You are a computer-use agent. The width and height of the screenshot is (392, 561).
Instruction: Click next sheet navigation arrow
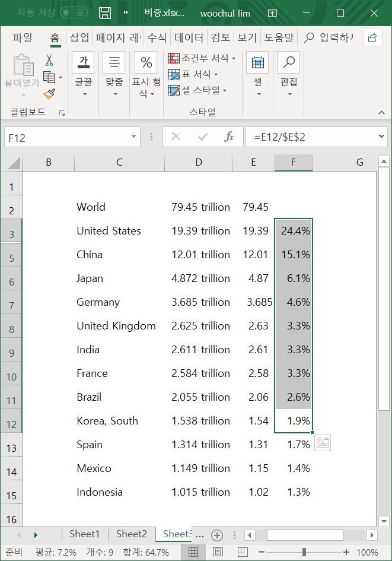click(36, 535)
